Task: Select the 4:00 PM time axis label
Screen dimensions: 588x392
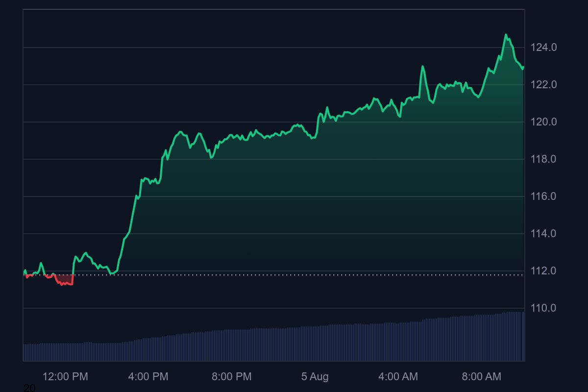Action: 148,377
